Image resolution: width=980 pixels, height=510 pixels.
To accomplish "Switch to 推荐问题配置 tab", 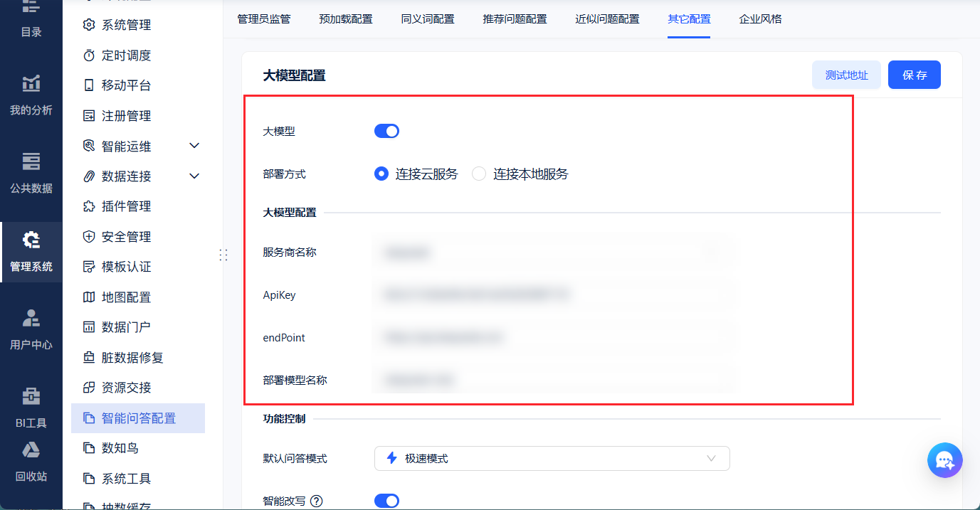I will (x=515, y=19).
